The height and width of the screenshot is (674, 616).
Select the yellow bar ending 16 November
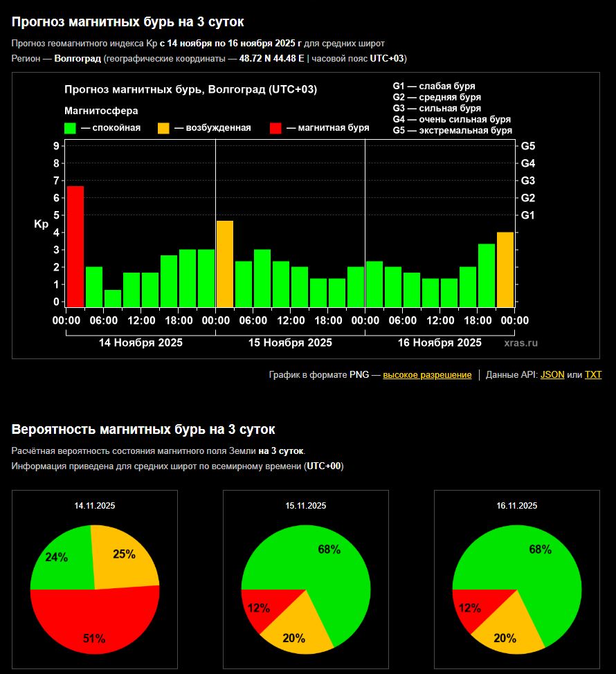click(x=505, y=269)
